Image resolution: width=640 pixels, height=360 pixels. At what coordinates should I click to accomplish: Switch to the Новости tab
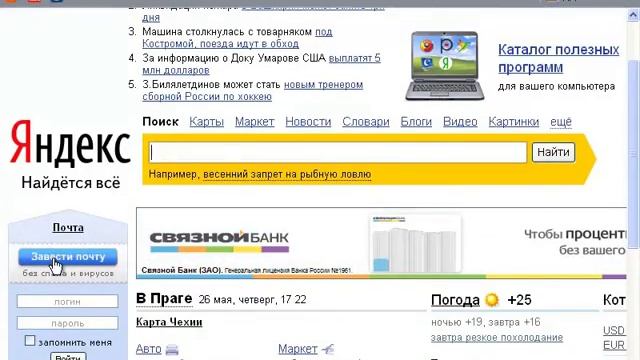pos(308,122)
